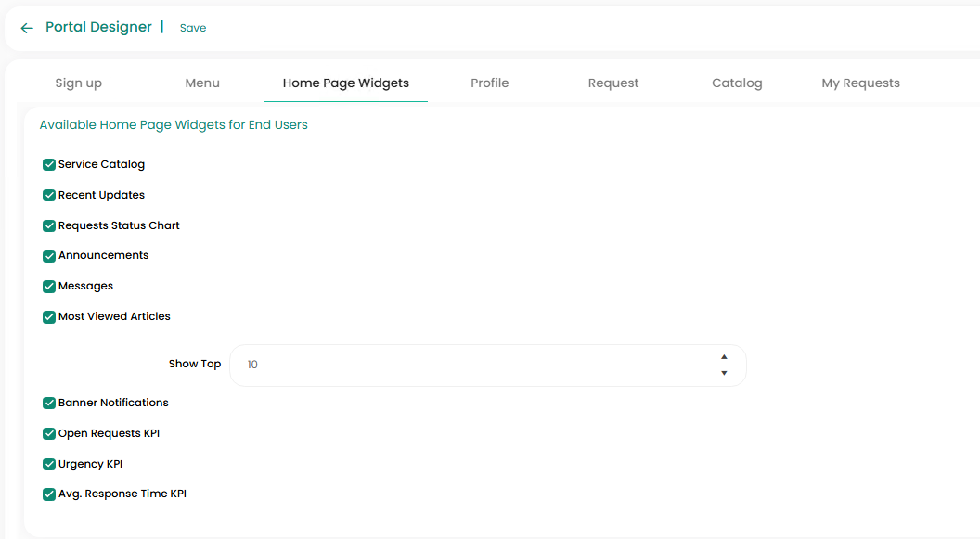Screen dimensions: 980x539
Task: Go to the Request tab
Action: pyautogui.click(x=613, y=83)
